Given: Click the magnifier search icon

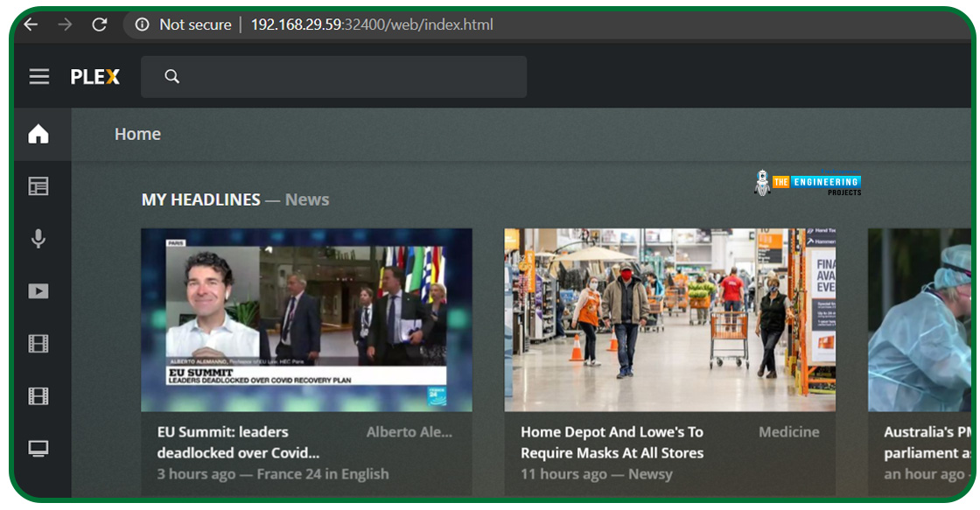Looking at the screenshot, I should pos(171,76).
